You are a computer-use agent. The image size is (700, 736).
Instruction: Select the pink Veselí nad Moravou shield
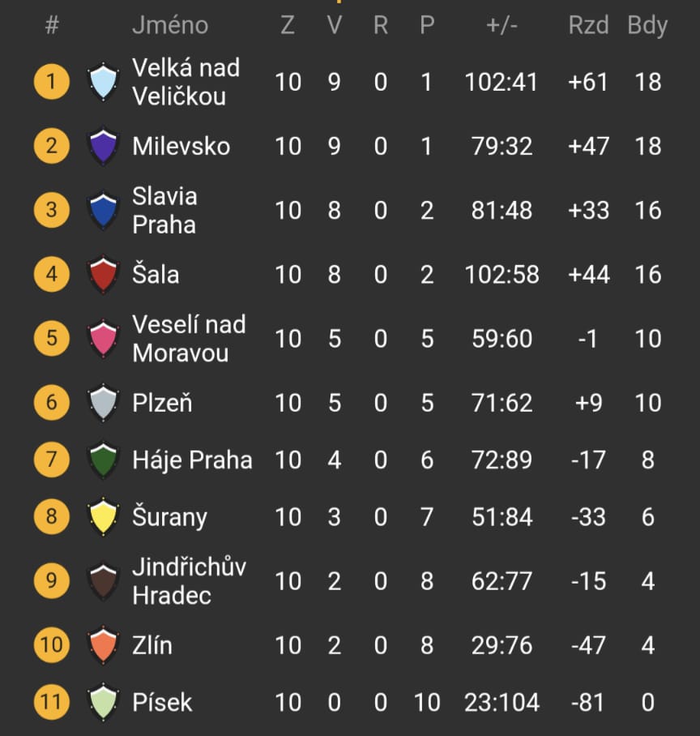click(103, 339)
